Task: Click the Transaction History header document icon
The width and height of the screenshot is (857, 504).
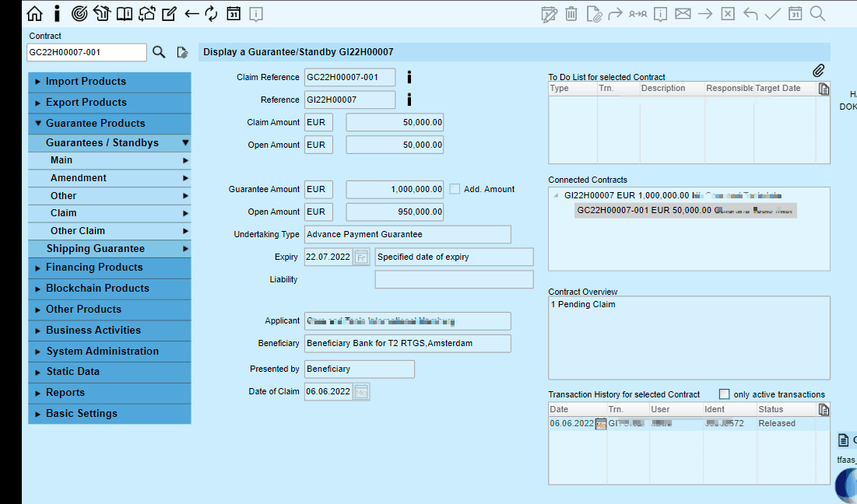Action: [x=824, y=410]
